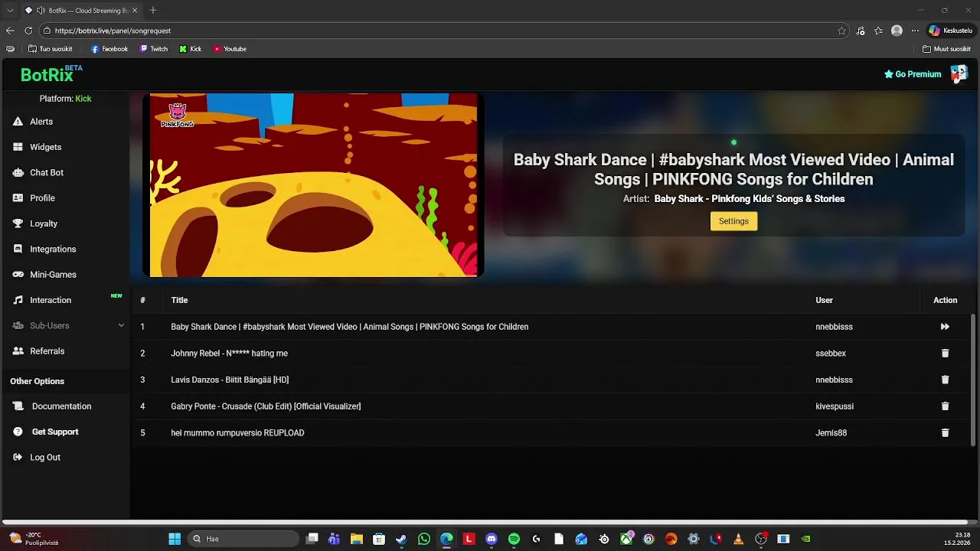Image resolution: width=980 pixels, height=551 pixels.
Task: Open a new browser tab
Action: point(153,11)
